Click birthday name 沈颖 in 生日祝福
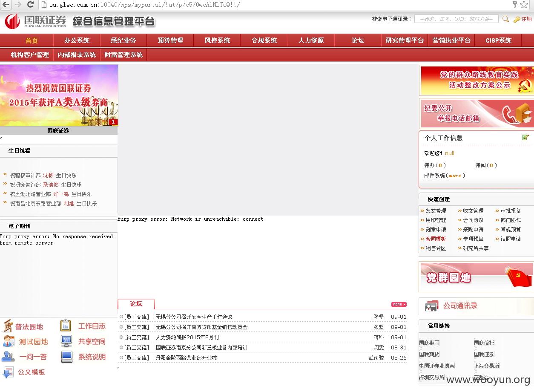The width and height of the screenshot is (534, 392). (x=48, y=176)
